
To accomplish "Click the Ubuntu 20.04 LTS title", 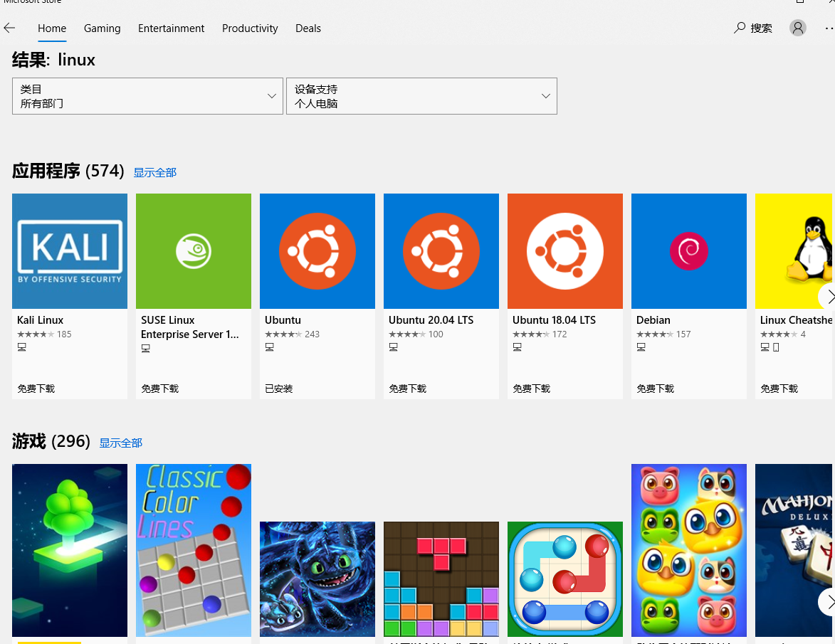I will click(x=431, y=320).
